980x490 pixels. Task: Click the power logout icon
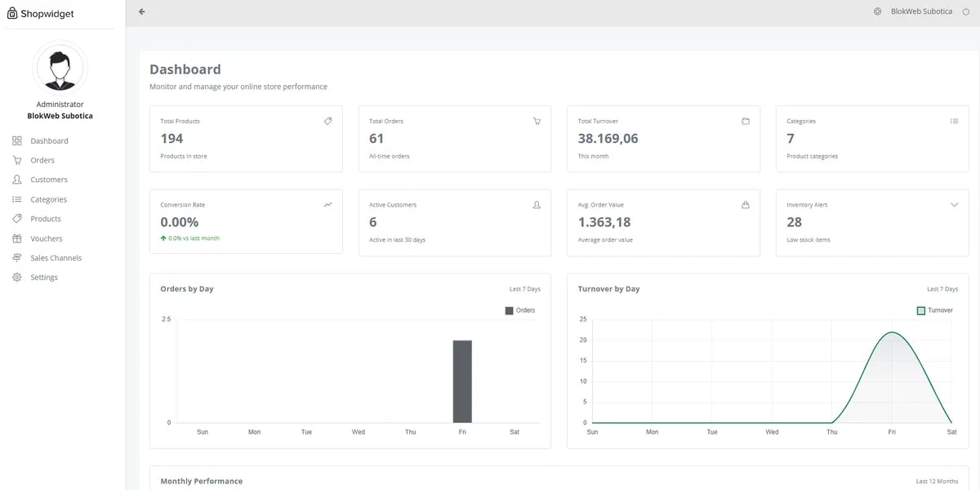pos(964,11)
